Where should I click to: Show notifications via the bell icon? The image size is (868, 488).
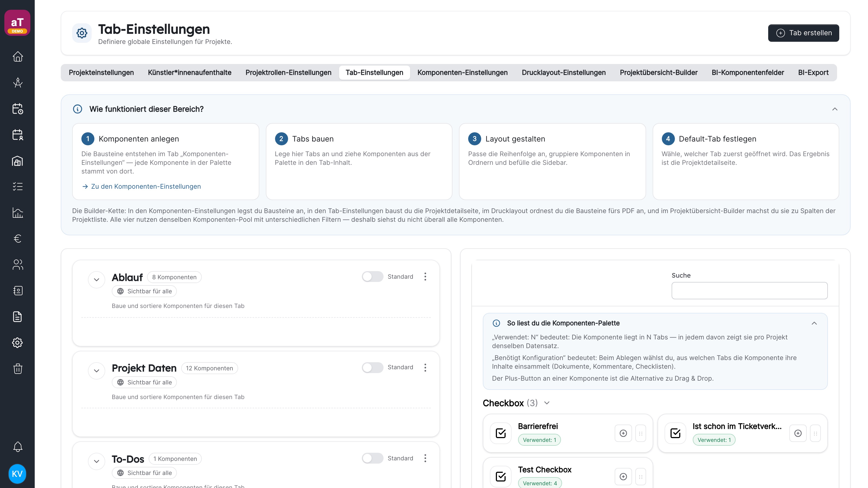pos(18,447)
